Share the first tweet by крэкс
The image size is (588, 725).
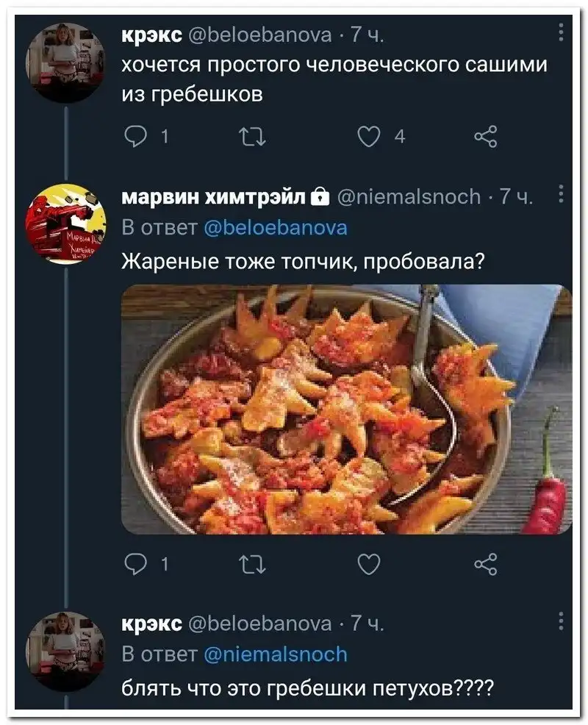[x=486, y=137]
